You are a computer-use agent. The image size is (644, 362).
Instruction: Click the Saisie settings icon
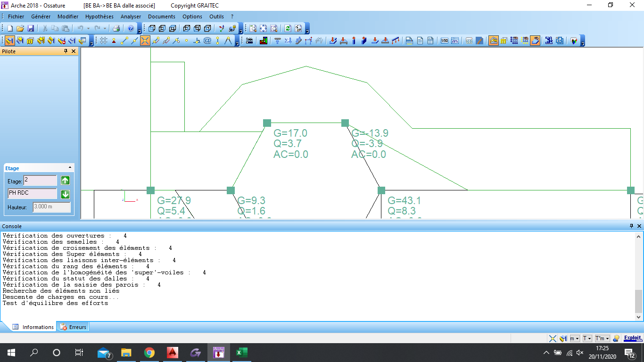249,41
